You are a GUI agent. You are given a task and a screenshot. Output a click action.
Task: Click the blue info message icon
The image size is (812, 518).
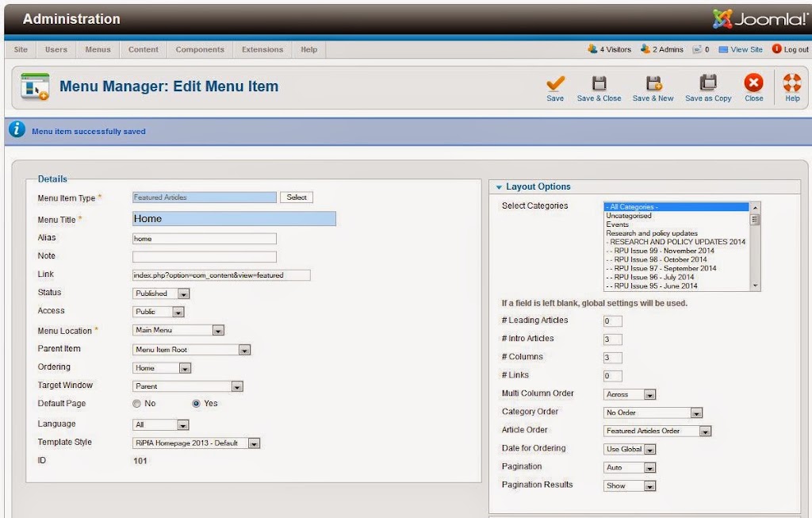click(17, 129)
